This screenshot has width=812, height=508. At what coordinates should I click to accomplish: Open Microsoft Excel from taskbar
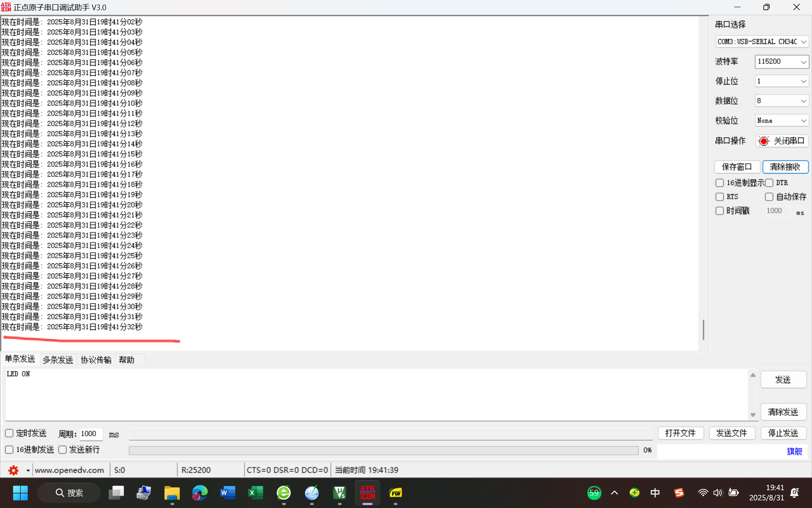255,493
